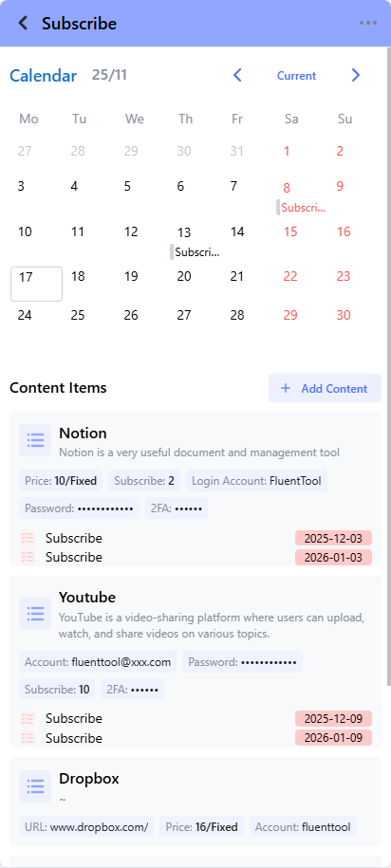This screenshot has height=868, width=391.
Task: Jump to the Current month
Action: point(296,76)
